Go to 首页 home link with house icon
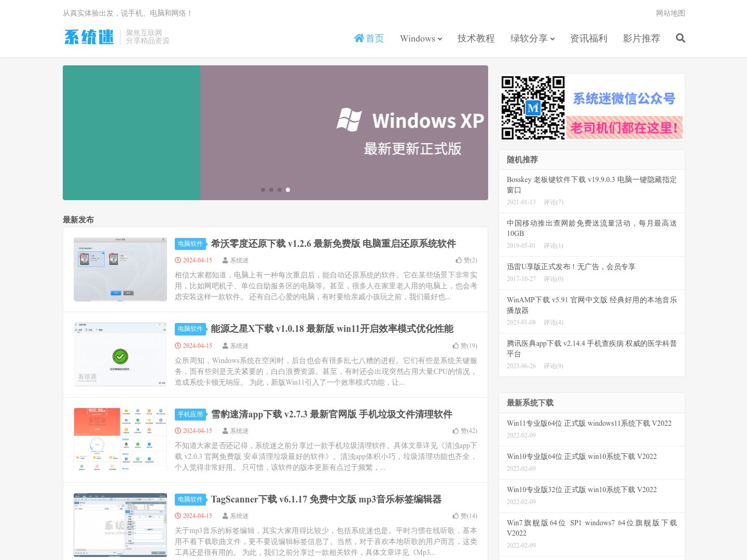This screenshot has width=747, height=560. [369, 38]
